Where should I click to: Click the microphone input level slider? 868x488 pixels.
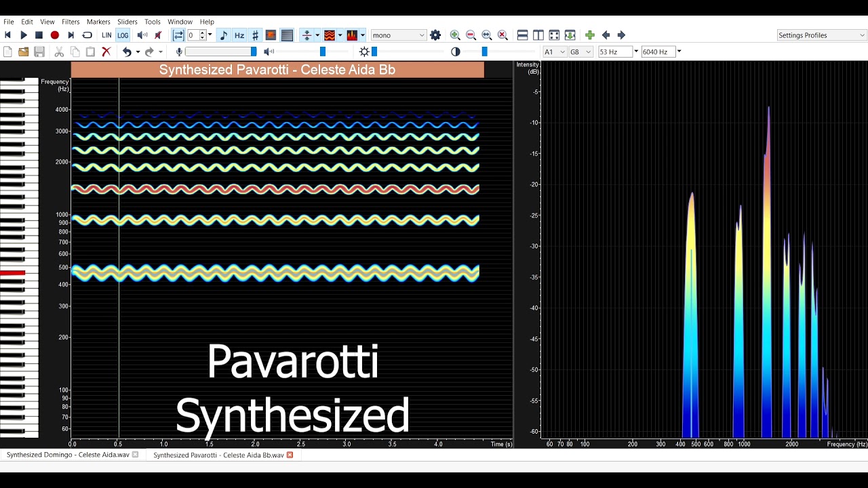click(220, 52)
